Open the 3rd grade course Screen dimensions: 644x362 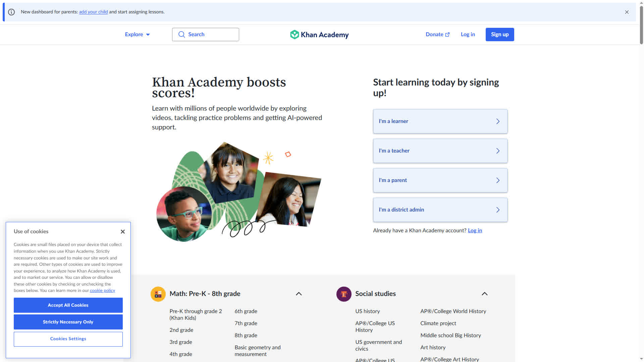click(x=181, y=342)
